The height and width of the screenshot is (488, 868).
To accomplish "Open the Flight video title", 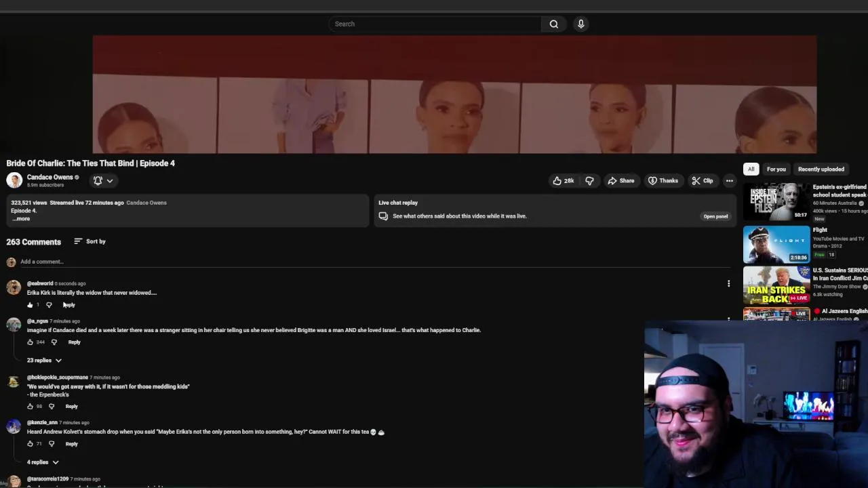I will coord(820,230).
